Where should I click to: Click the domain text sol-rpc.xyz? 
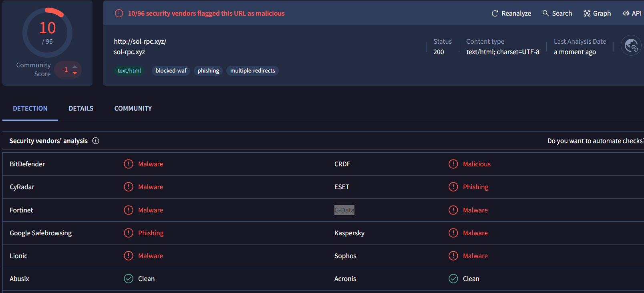[x=129, y=52]
